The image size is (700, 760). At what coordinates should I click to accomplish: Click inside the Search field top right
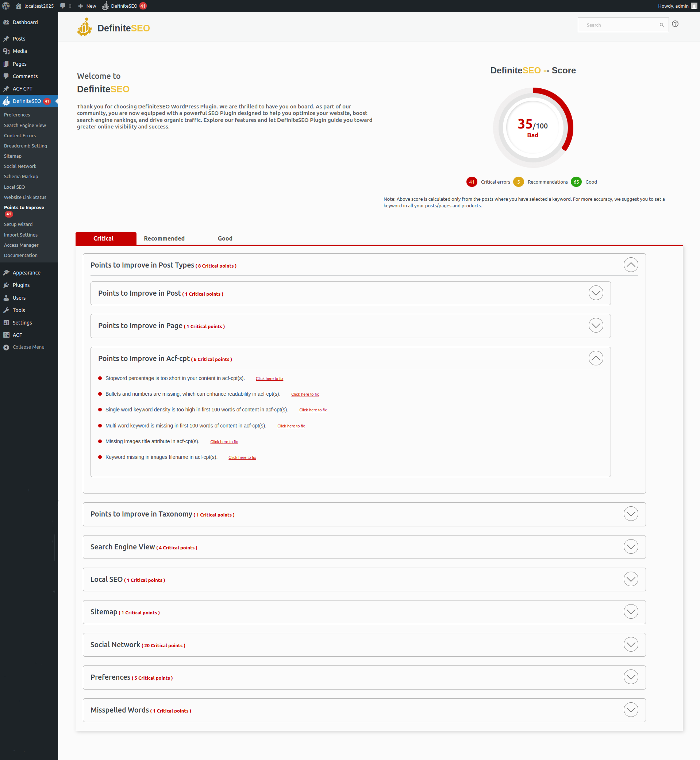tap(618, 24)
